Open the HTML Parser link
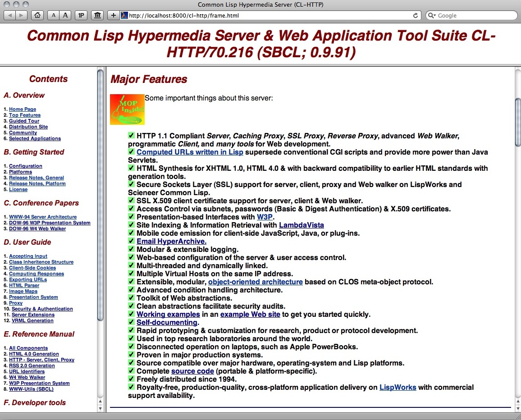This screenshot has height=420, width=521. 24,285
